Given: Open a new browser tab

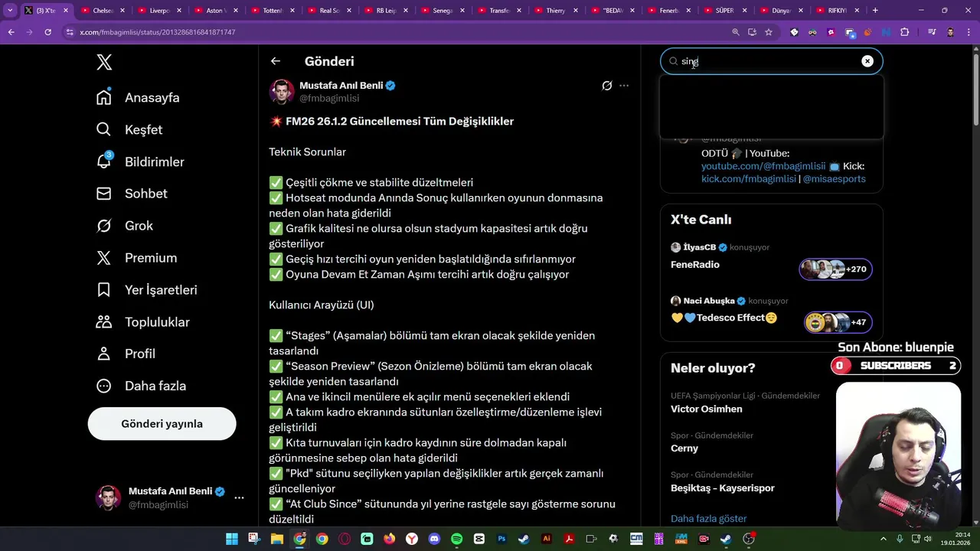Looking at the screenshot, I should click(875, 11).
